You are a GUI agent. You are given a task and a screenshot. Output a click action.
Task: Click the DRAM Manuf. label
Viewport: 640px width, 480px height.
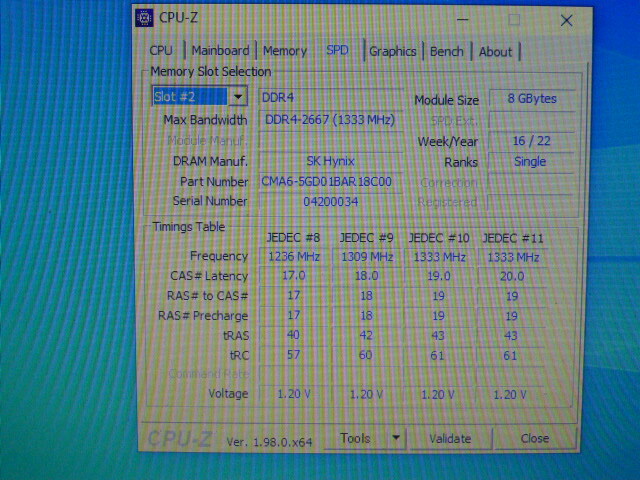(210, 161)
